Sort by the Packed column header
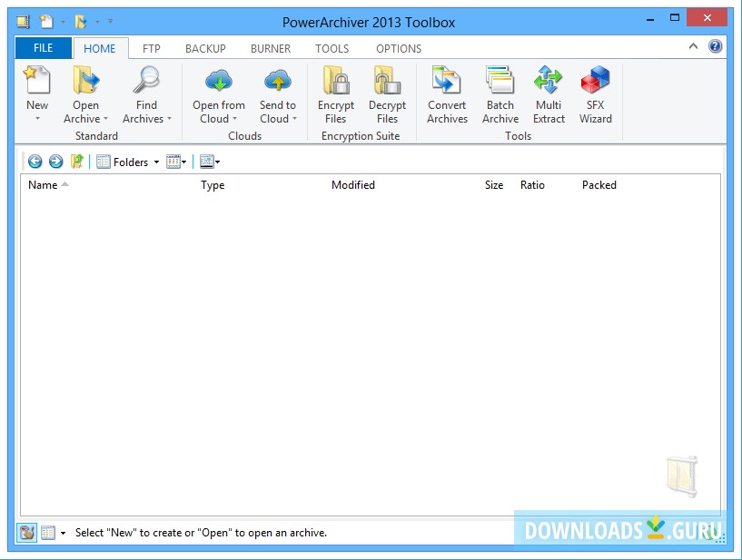Viewport: 742px width, 560px height. click(599, 185)
